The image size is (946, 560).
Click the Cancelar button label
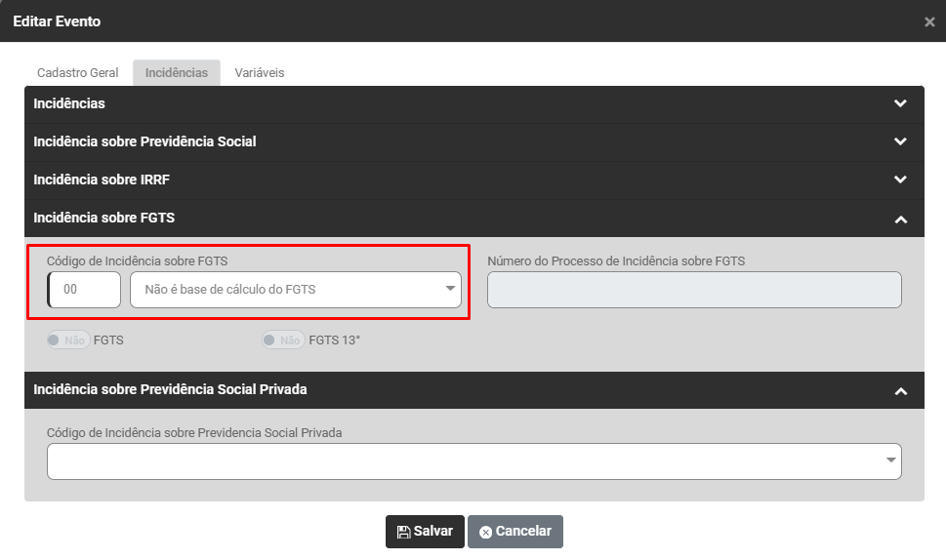[x=523, y=532]
